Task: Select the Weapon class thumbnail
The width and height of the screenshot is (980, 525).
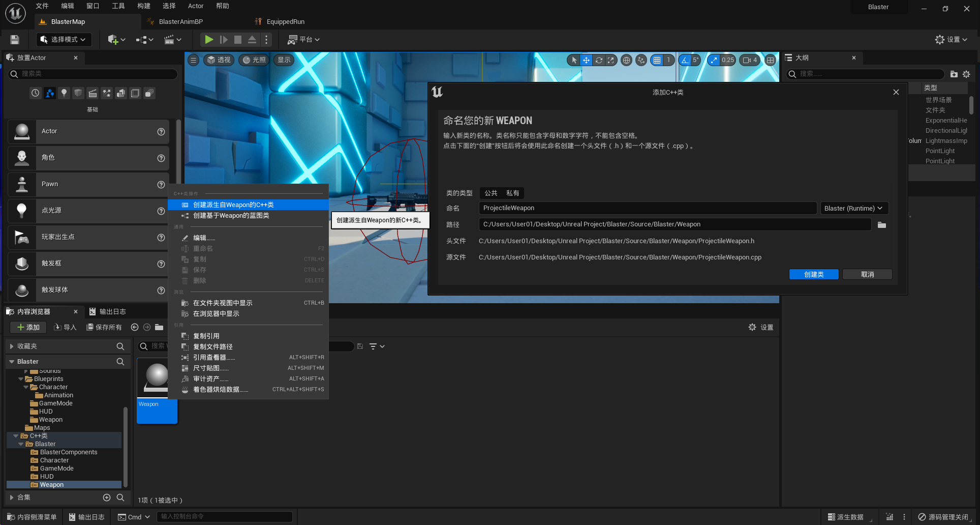Action: coord(157,391)
